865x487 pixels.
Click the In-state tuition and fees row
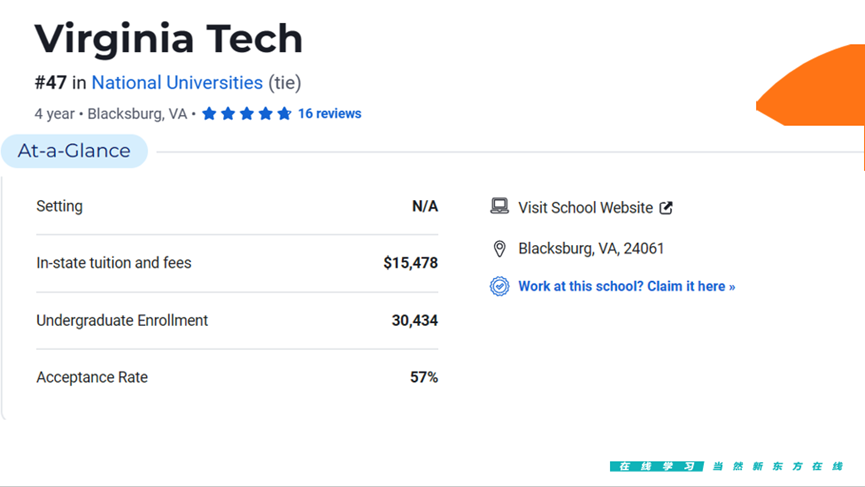click(237, 263)
